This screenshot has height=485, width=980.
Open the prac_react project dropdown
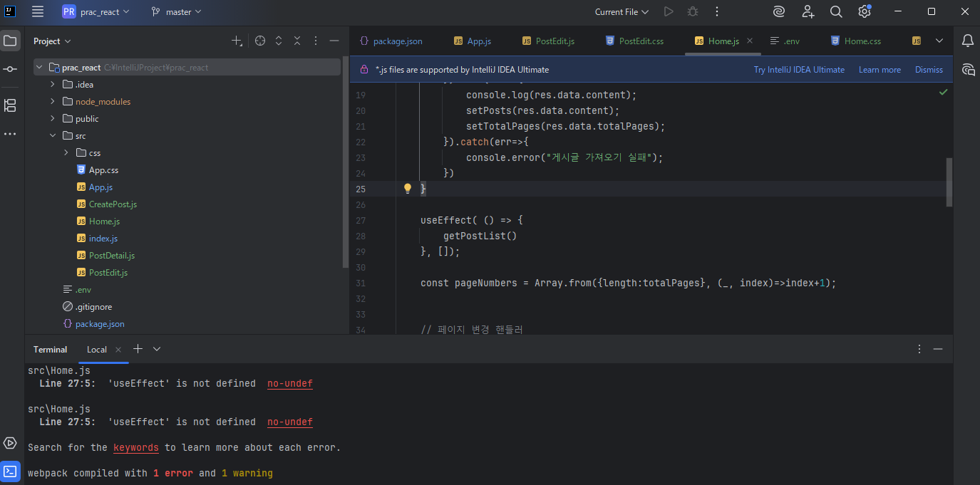point(96,11)
